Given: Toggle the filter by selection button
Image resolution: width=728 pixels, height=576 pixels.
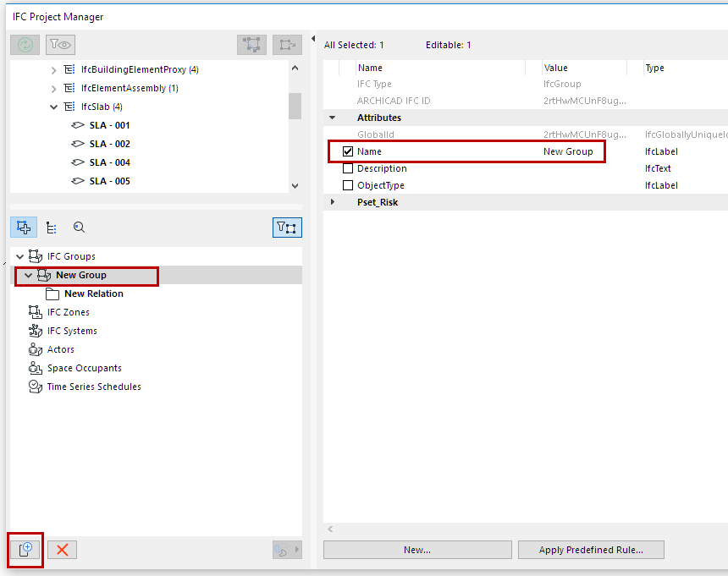Looking at the screenshot, I should (x=287, y=228).
